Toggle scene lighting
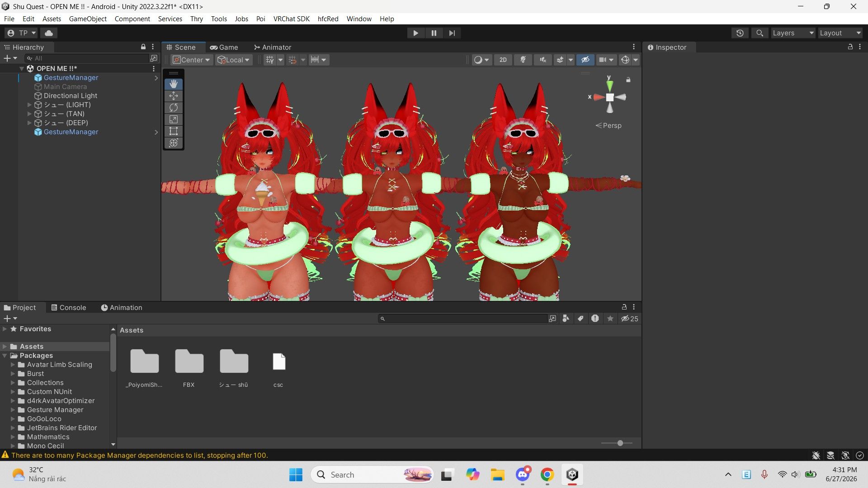This screenshot has height=488, width=868. click(523, 60)
